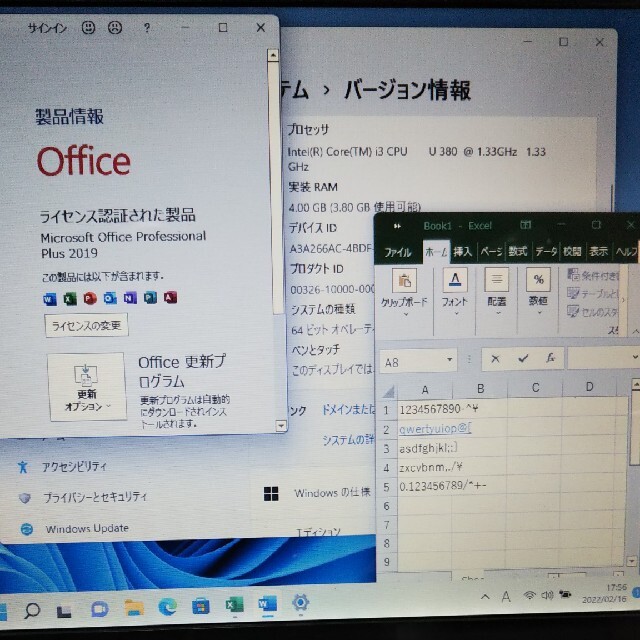Click the insert function fx icon

(551, 358)
